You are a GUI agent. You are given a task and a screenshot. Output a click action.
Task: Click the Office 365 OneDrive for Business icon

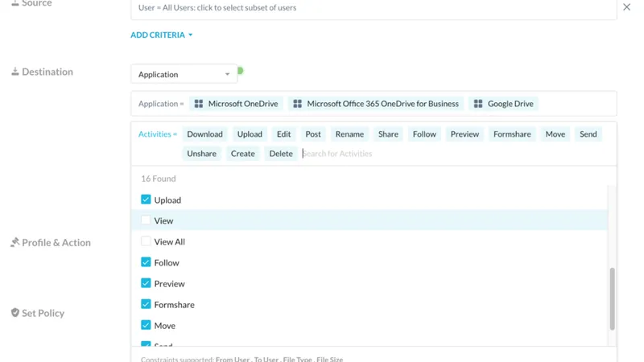[x=297, y=104]
